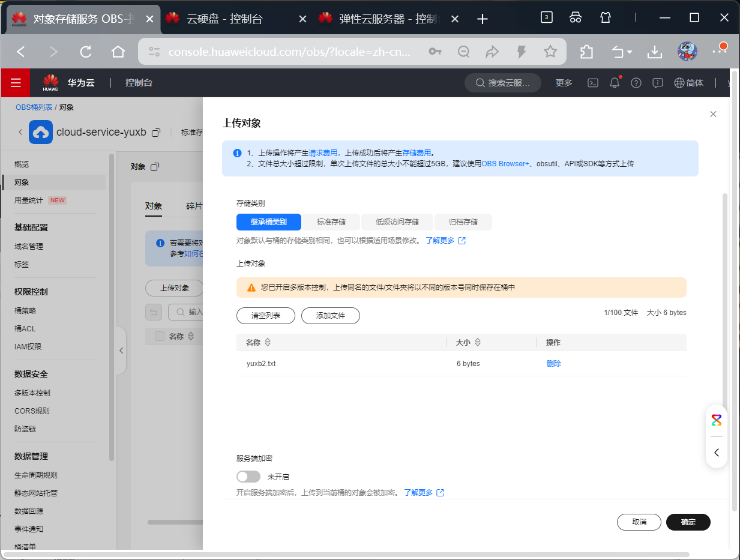
Task: Select 标准存储 storage class
Action: click(x=331, y=221)
